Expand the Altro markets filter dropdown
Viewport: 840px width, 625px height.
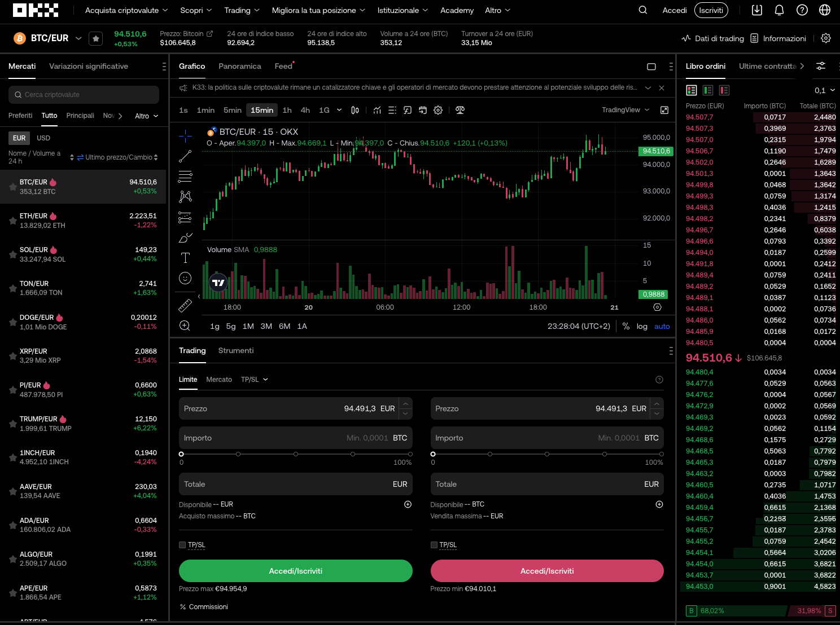(x=147, y=116)
